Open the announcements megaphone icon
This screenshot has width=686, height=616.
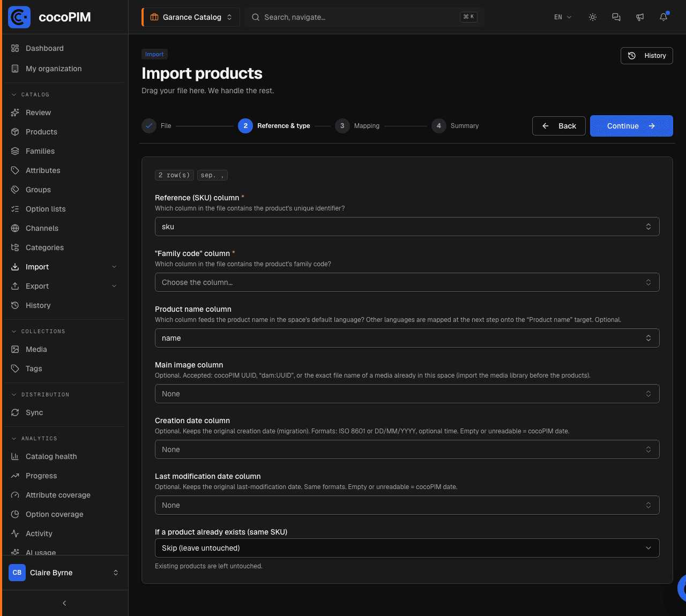click(640, 17)
